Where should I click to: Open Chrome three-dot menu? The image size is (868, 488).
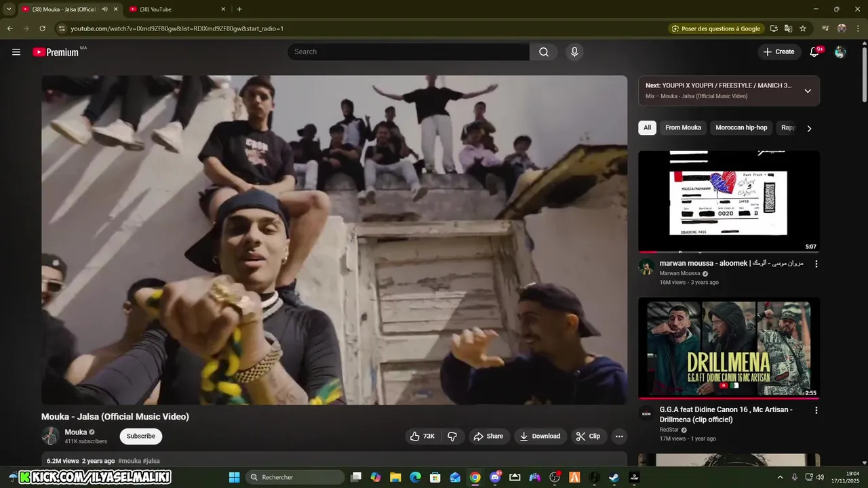[x=858, y=28]
